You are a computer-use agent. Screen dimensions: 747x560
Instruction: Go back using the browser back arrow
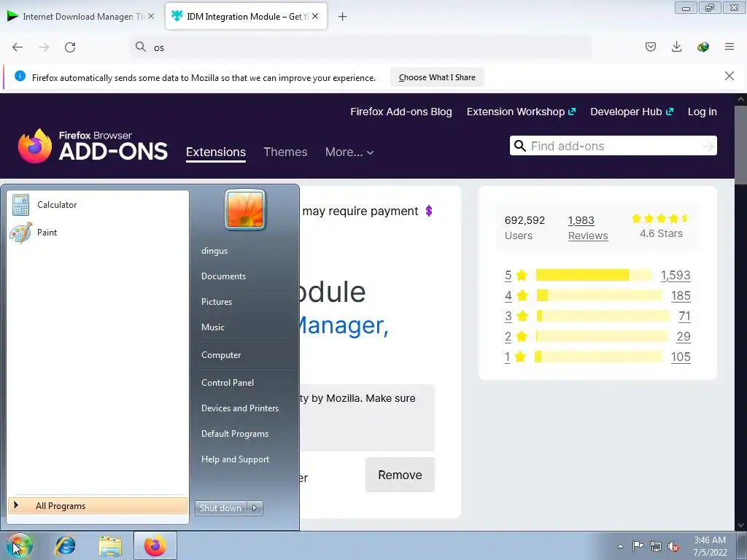click(x=18, y=47)
